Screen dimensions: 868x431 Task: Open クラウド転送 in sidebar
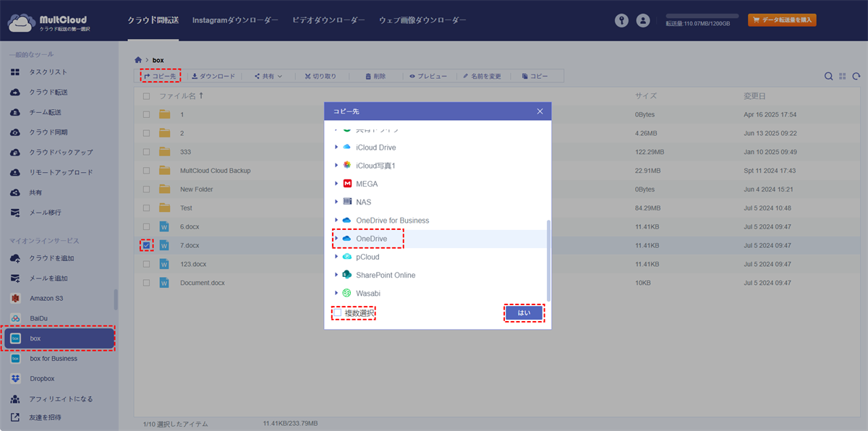coord(48,93)
